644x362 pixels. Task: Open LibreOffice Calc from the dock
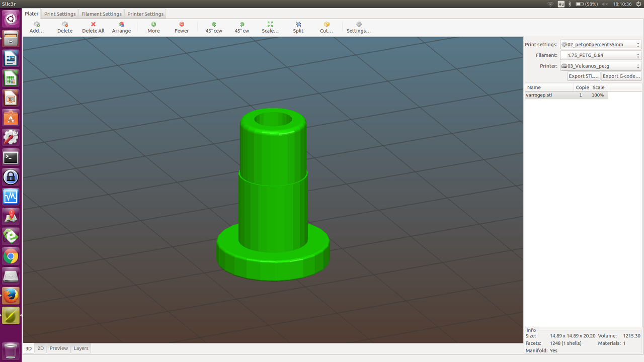click(11, 78)
